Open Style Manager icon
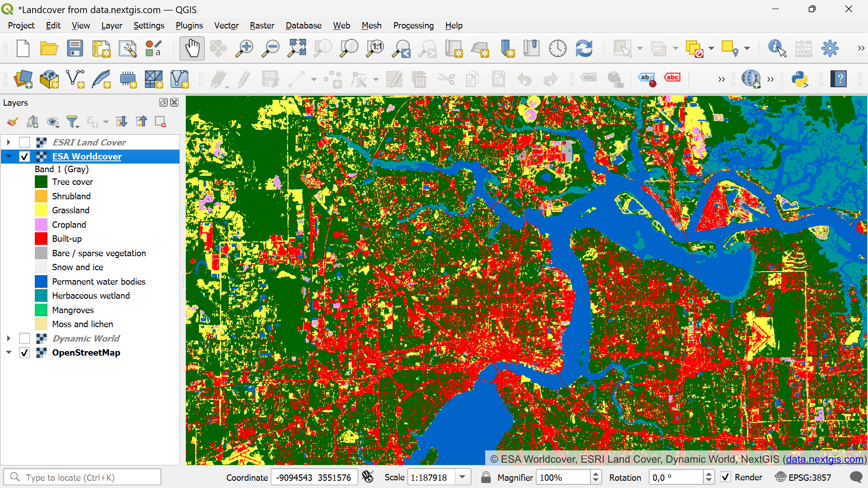Image resolution: width=868 pixels, height=488 pixels. (154, 48)
